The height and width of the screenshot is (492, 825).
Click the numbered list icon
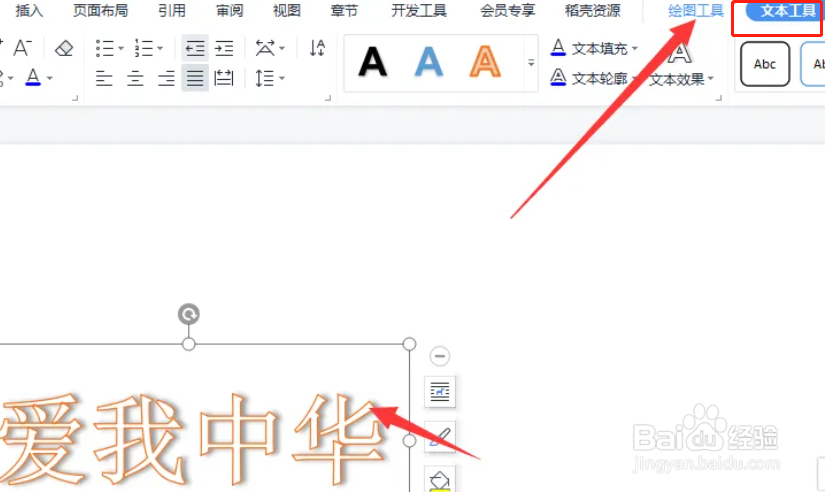click(144, 48)
